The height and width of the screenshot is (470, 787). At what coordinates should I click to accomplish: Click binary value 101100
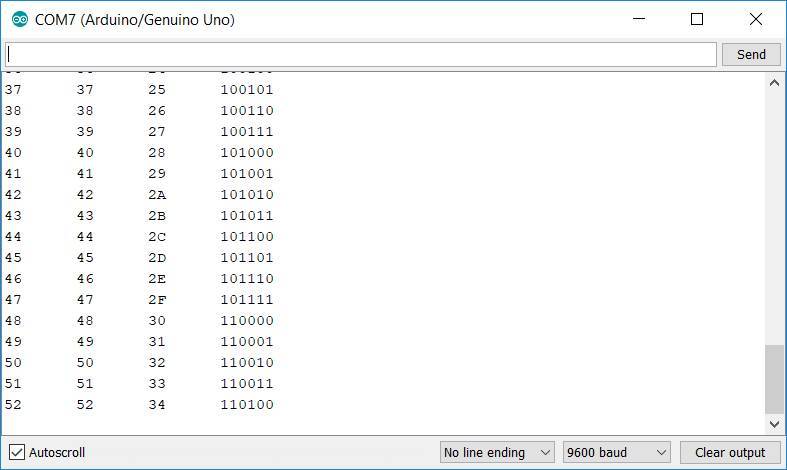click(x=247, y=237)
